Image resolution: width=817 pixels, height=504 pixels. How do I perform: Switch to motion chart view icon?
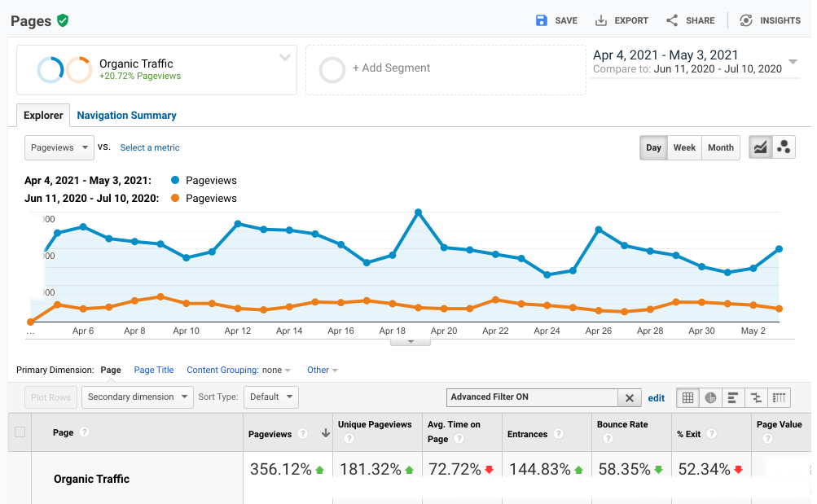coord(784,147)
